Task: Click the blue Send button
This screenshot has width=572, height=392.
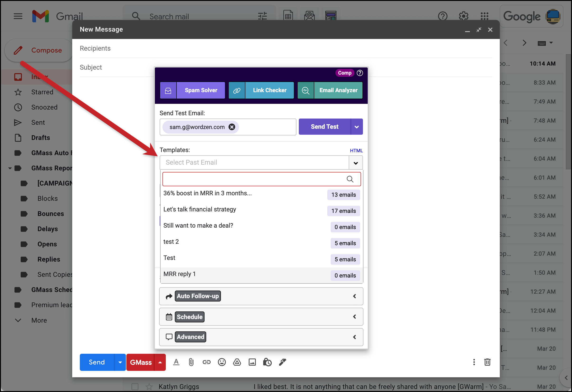Action: [97, 362]
